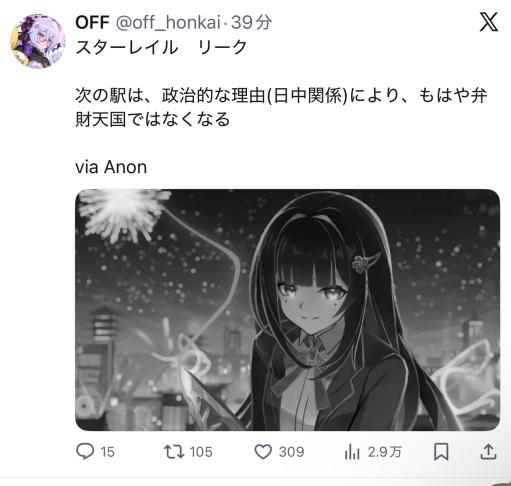This screenshot has height=486, width=511.
Task: Bookmark this tweet with the bookmark icon
Action: 441,452
